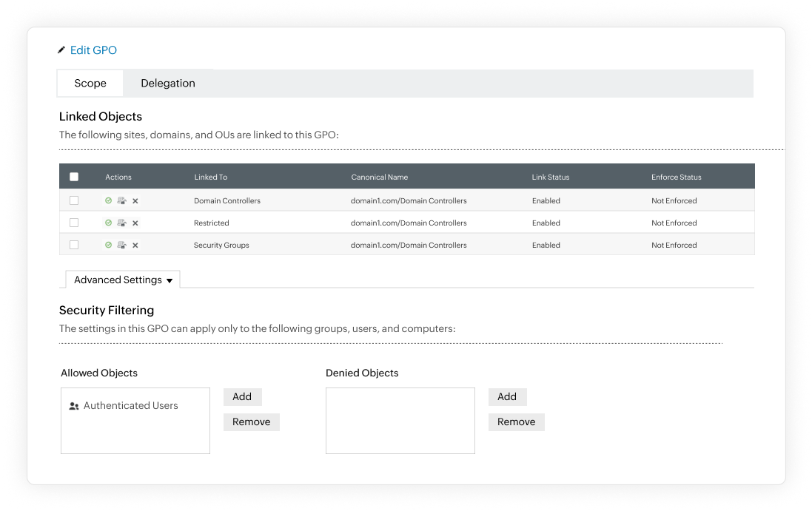Viewport: 812px width, 511px height.
Task: Click the users icon beside Authenticated Users
Action: point(74,405)
